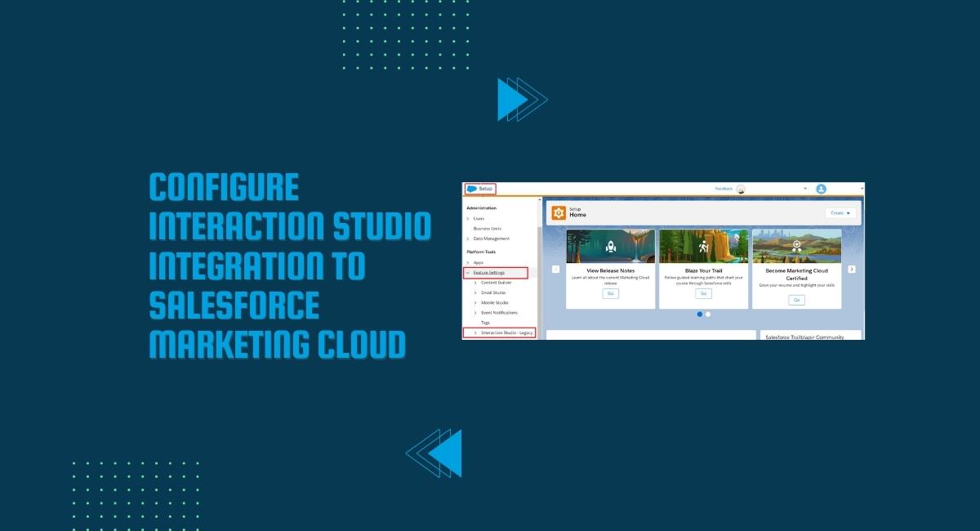Screen dimensions: 980x531
Task: Click the sidebar vertical scrollbar
Action: pos(540,270)
